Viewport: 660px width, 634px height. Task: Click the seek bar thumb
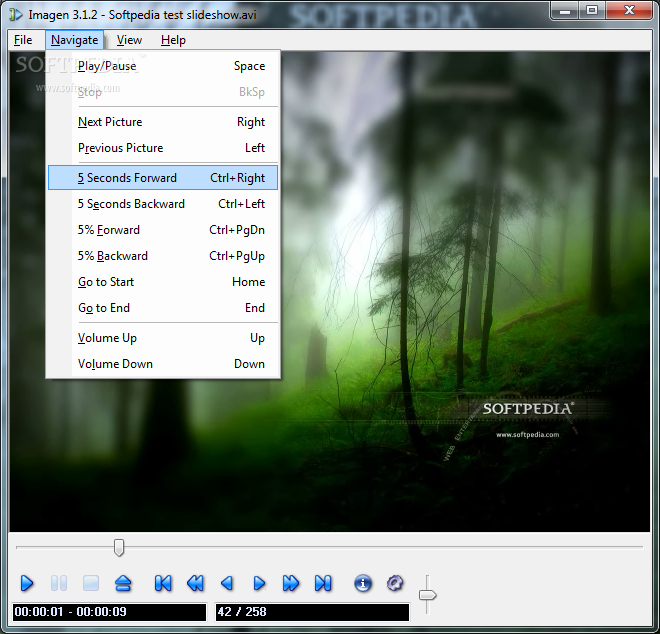click(119, 547)
